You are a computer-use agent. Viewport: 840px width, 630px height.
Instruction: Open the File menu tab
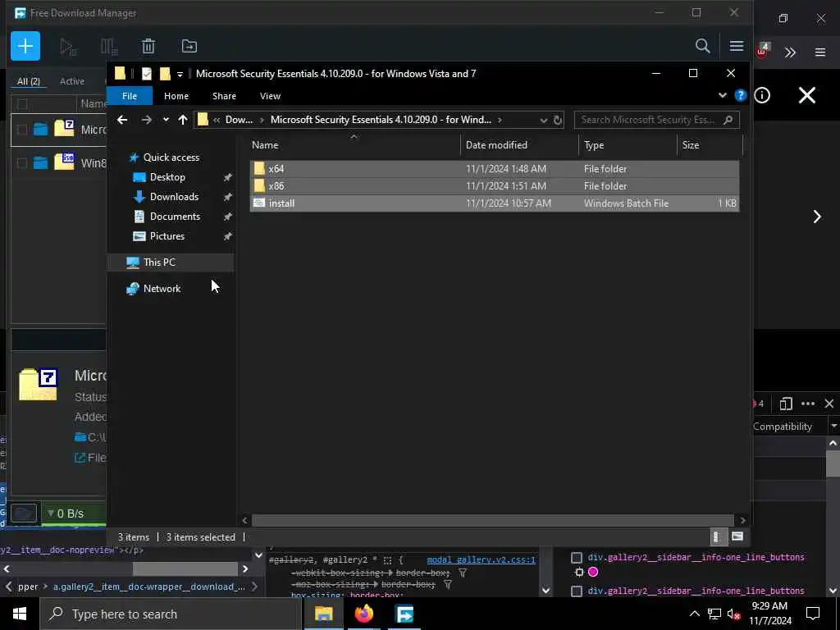(x=130, y=96)
